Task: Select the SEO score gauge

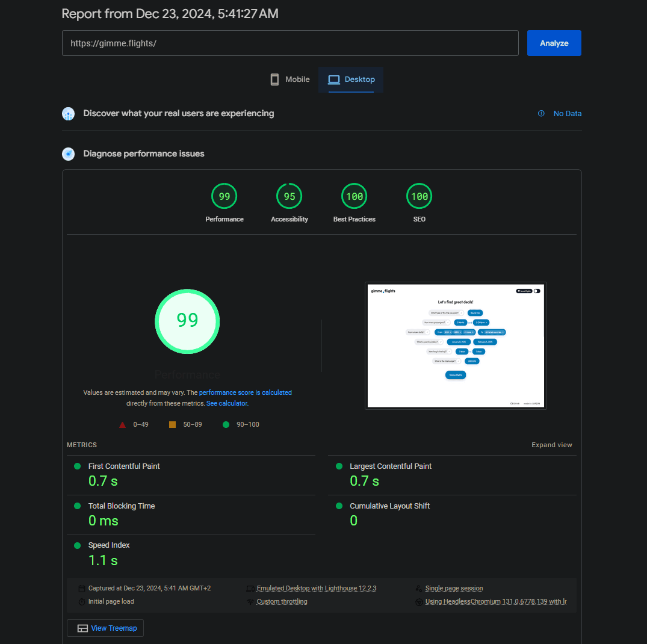Action: 419,197
